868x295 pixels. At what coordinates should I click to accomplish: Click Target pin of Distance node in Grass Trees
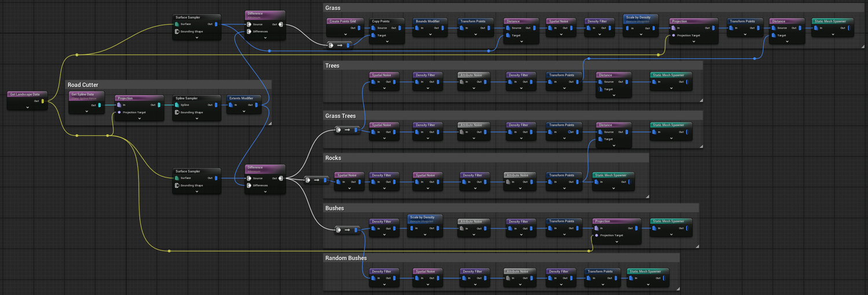tap(600, 139)
